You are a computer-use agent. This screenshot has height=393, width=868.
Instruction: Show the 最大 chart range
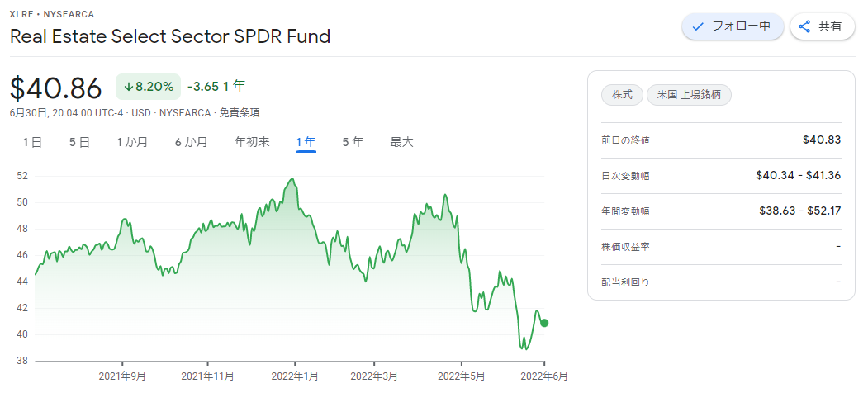click(401, 142)
